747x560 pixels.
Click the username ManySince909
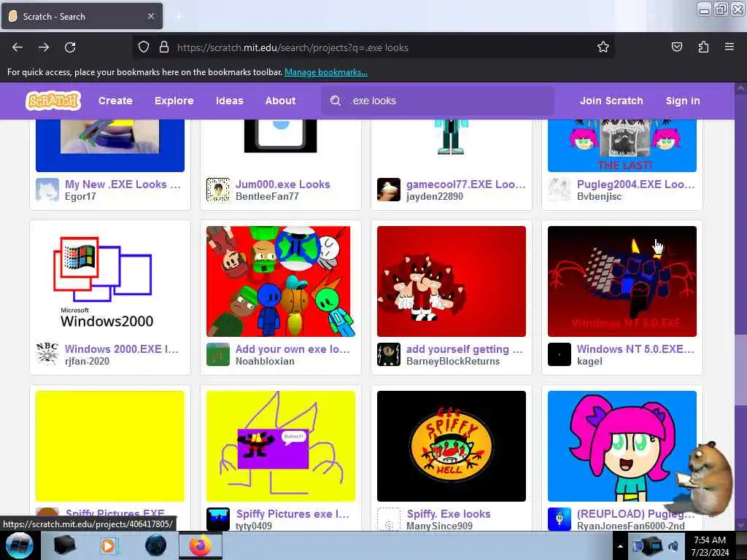[x=439, y=526]
